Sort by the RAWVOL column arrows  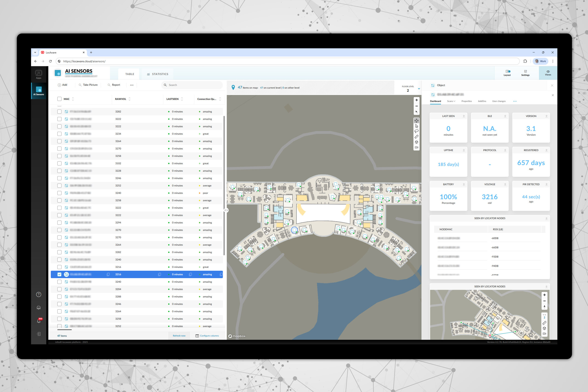130,99
